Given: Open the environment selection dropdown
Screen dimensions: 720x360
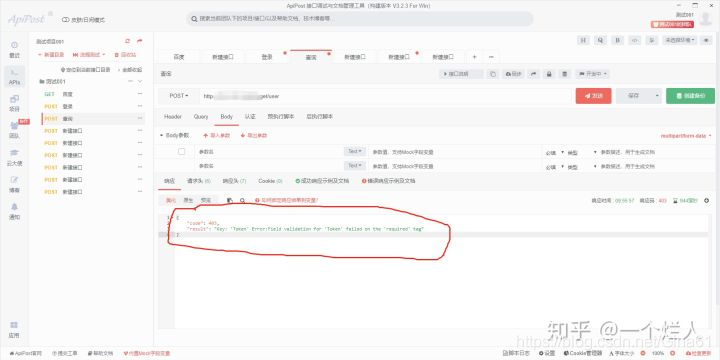Looking at the screenshot, I should [680, 40].
